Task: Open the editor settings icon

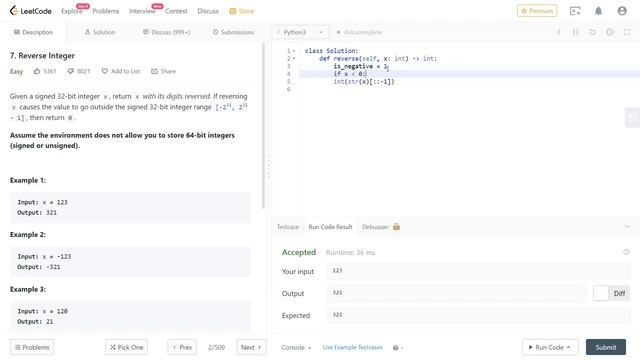Action: point(609,32)
